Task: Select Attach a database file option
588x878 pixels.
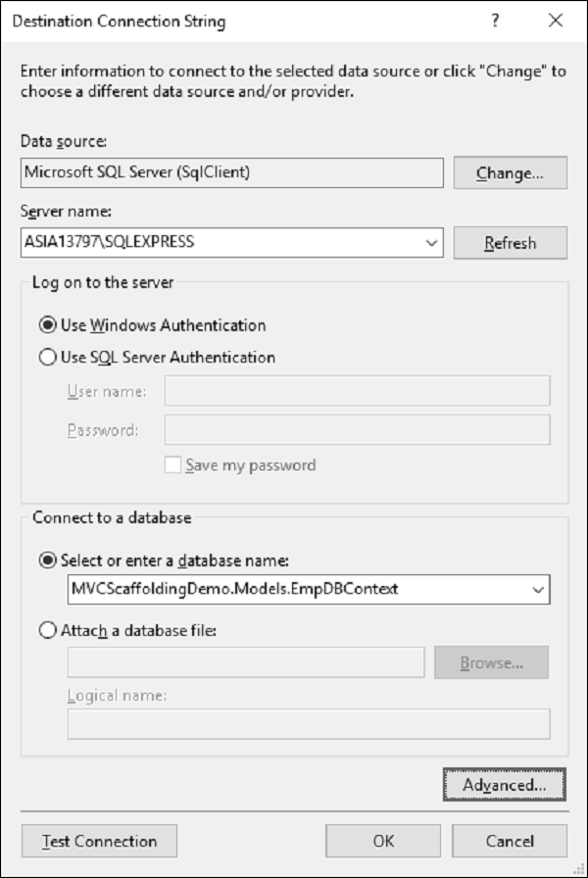Action: 48,631
